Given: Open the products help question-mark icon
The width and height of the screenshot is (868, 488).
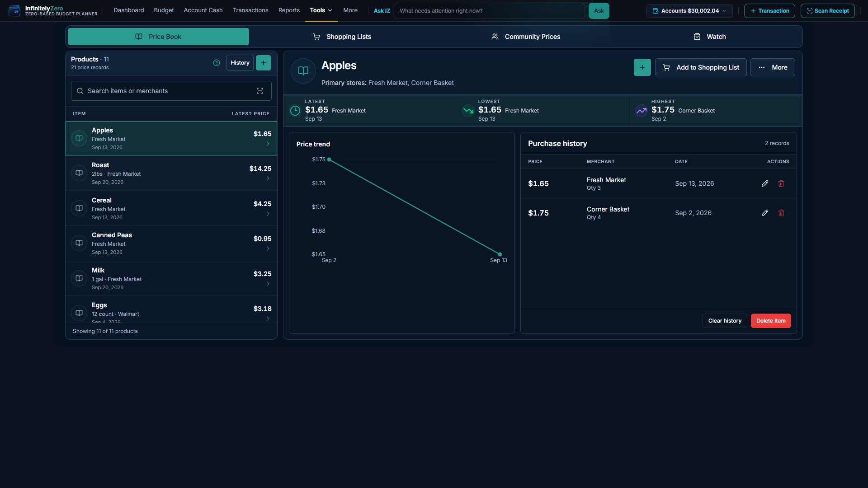Looking at the screenshot, I should (x=217, y=63).
